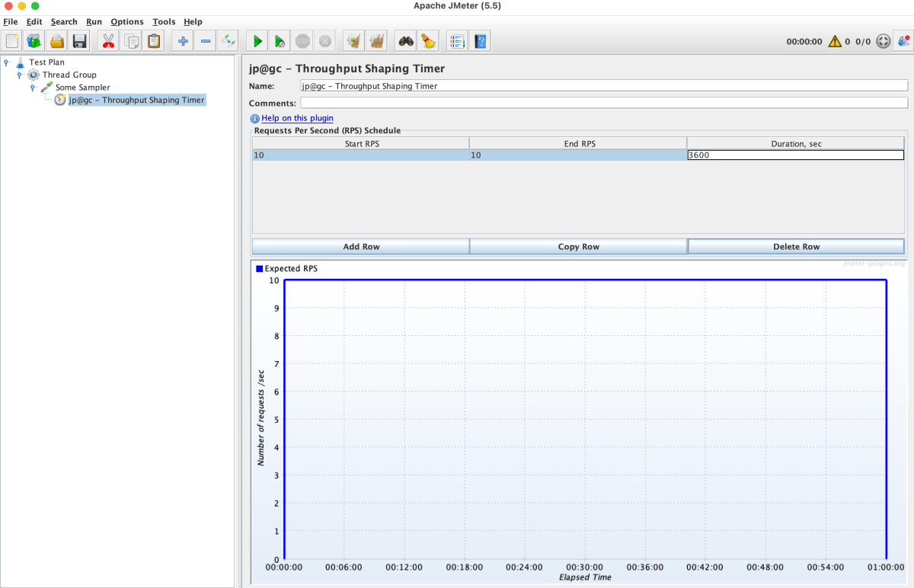Click the Start RPS cell with value 10
This screenshot has height=588, width=914.
361,155
